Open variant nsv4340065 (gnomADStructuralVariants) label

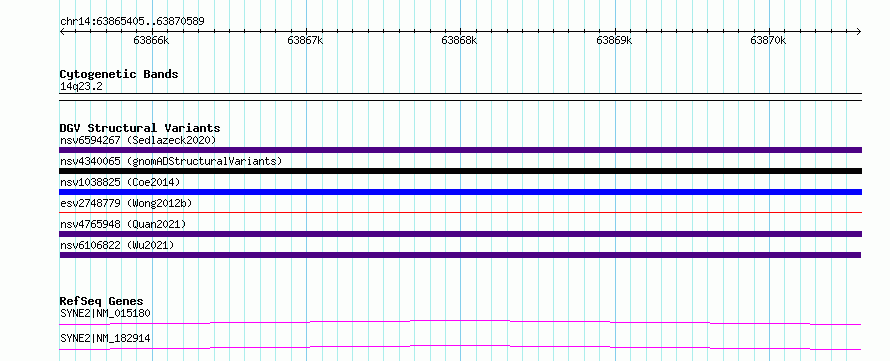171,161
